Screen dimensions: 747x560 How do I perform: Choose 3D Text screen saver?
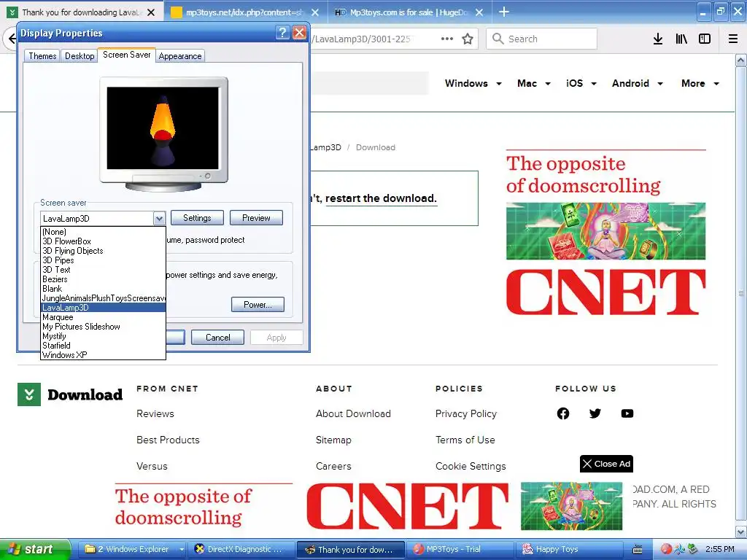tap(103, 270)
